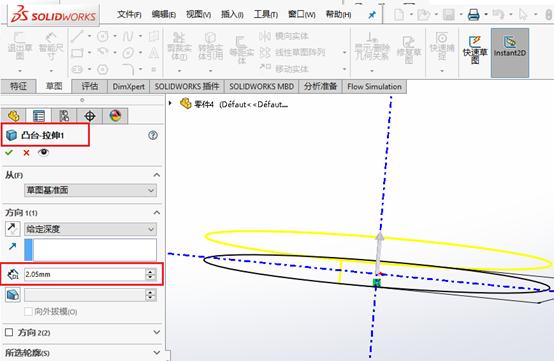Viewport: 554px width, 361px height.
Task: Open the FeatureManager design tree tab
Action: (x=13, y=116)
